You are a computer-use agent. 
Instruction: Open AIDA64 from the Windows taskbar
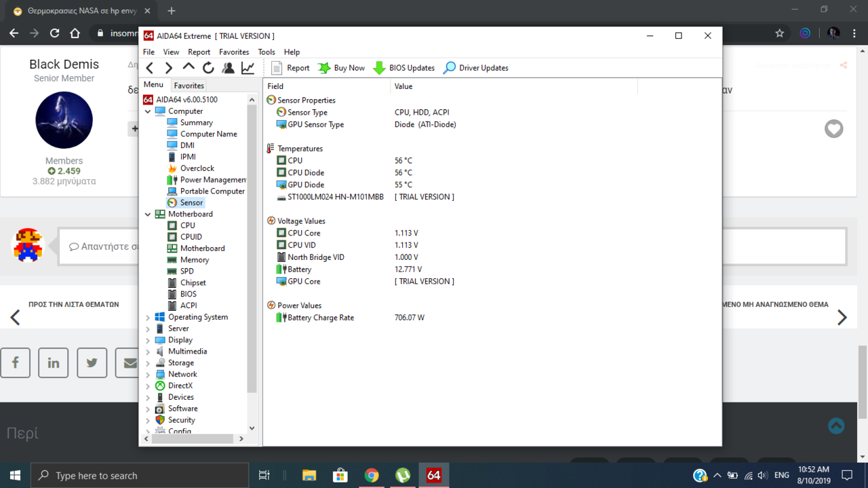click(x=434, y=475)
